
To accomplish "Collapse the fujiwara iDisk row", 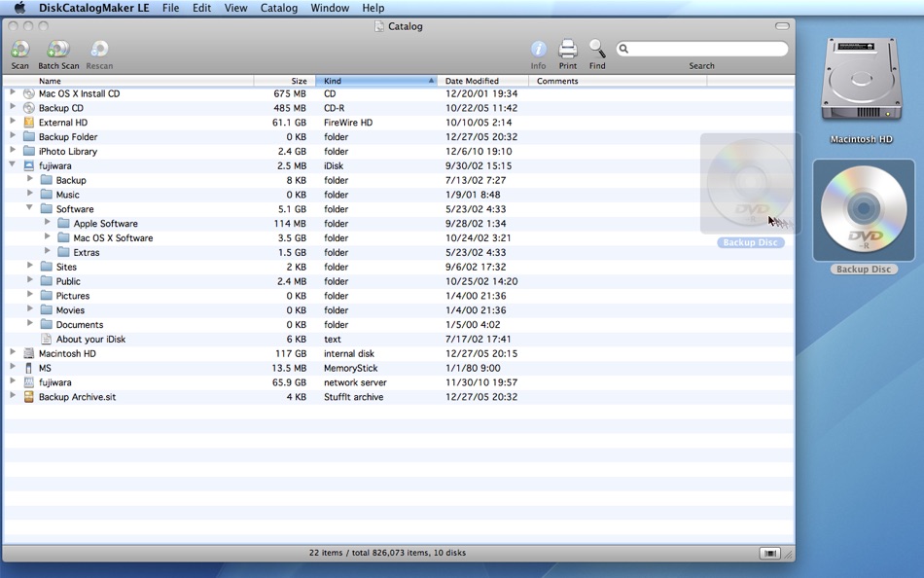I will coord(13,164).
